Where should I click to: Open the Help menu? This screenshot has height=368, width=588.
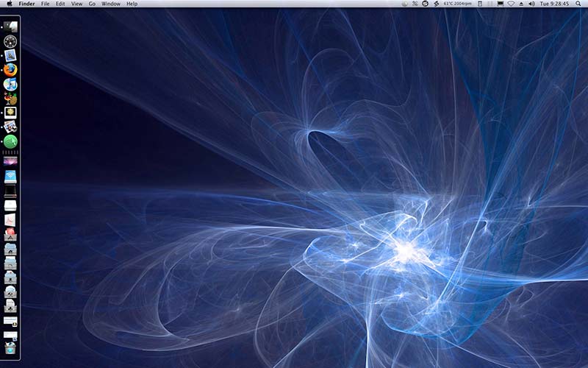(x=132, y=4)
